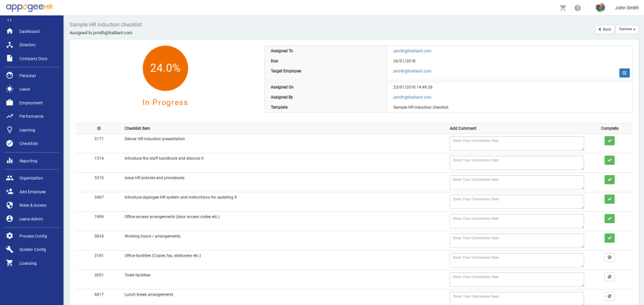Click the Back button
This screenshot has height=305, width=644.
tap(604, 29)
